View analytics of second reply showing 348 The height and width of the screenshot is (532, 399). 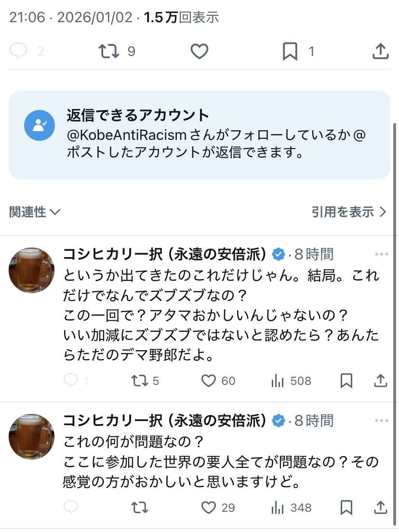(278, 507)
